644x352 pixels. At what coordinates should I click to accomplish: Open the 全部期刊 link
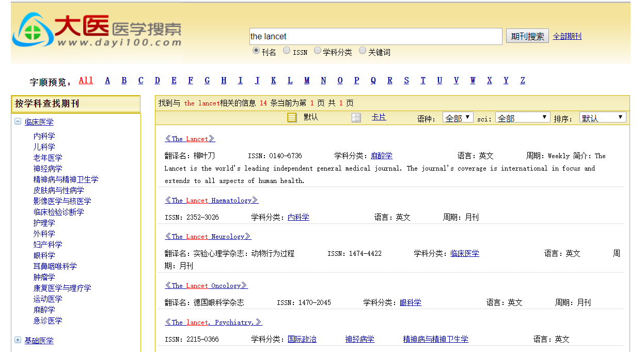pos(567,36)
